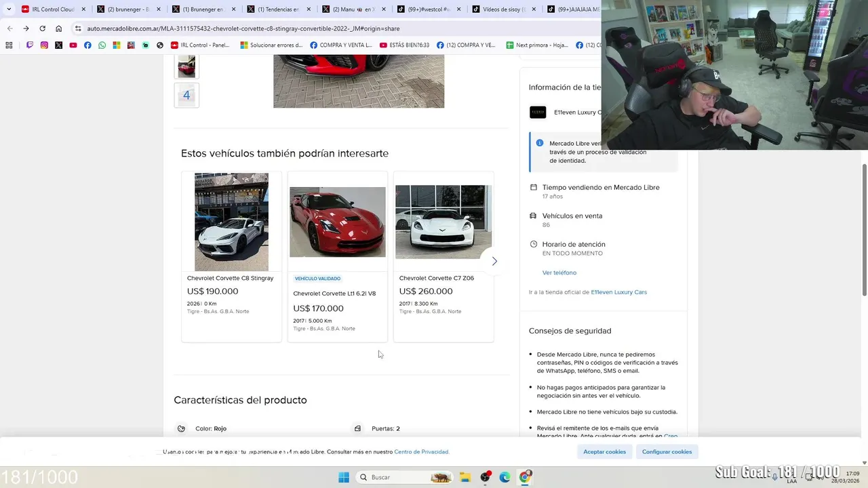Viewport: 868px width, 488px height.
Task: Click the VEHÍCULO VALIDADO badge
Action: [x=317, y=279]
